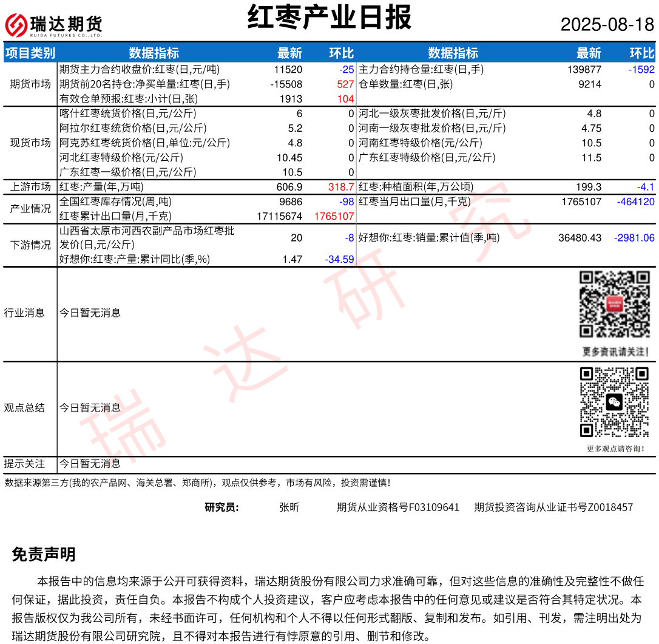Click futures closing price value 11520
Image resolution: width=659 pixels, height=644 pixels.
click(x=288, y=70)
